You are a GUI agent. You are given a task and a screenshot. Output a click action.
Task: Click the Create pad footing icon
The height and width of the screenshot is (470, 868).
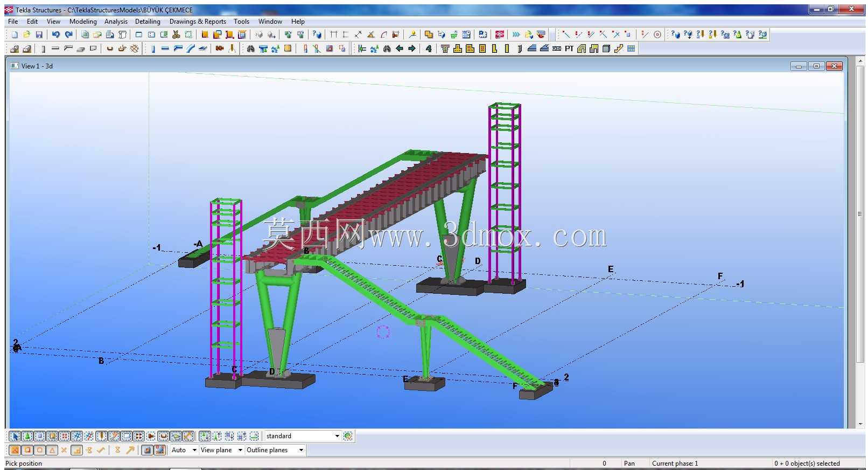(x=15, y=49)
